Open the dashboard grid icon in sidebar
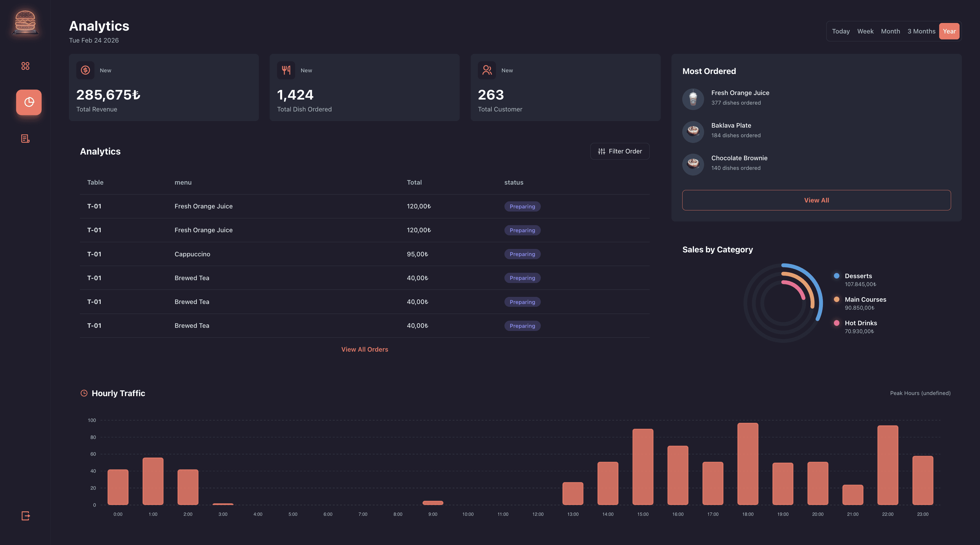Screen dimensions: 980x545 coord(25,66)
